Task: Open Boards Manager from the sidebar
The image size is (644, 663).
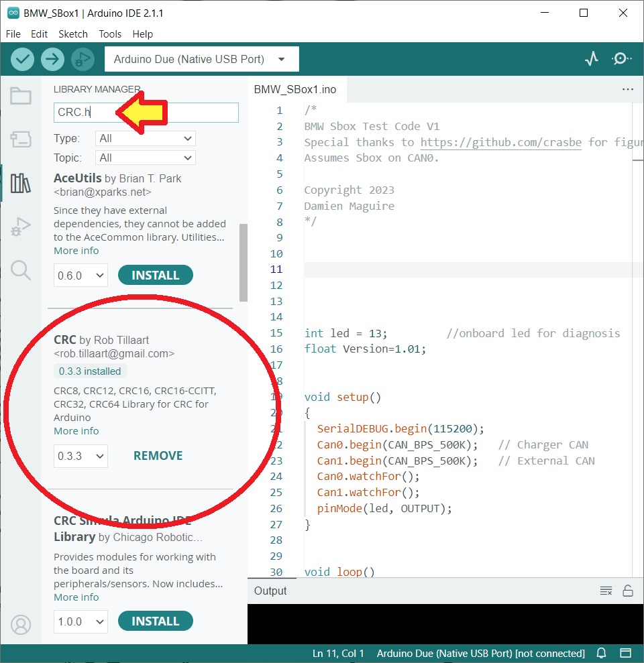Action: coord(21,139)
